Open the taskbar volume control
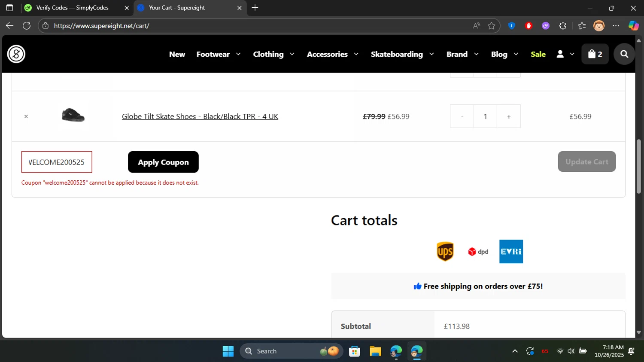The width and height of the screenshot is (644, 362). tap(571, 351)
